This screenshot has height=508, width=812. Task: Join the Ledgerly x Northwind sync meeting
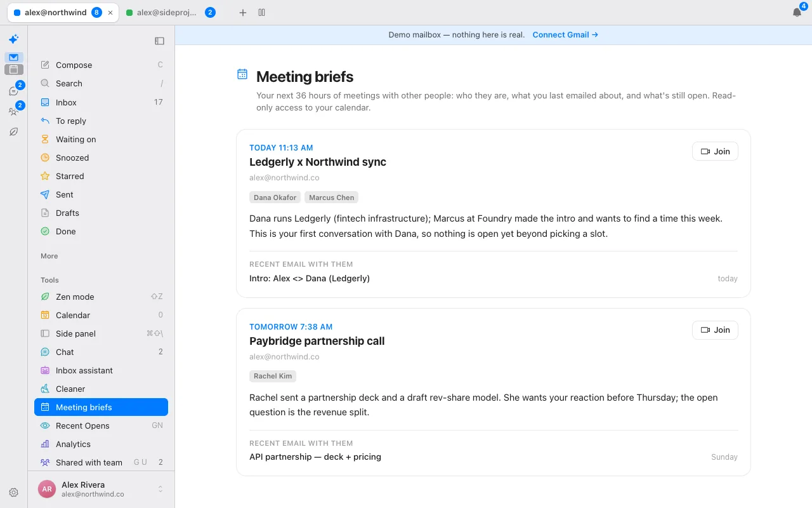point(715,151)
